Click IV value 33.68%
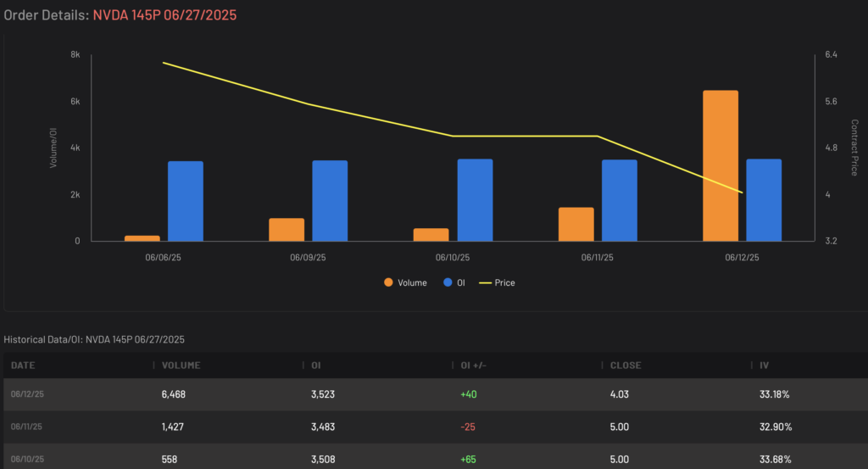868x469 pixels. click(775, 459)
